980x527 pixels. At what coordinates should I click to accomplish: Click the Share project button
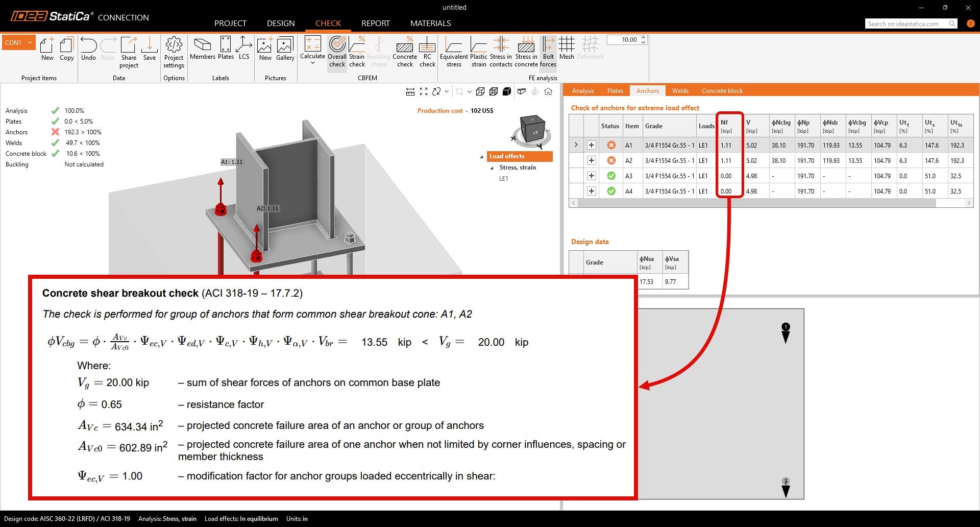click(x=129, y=51)
